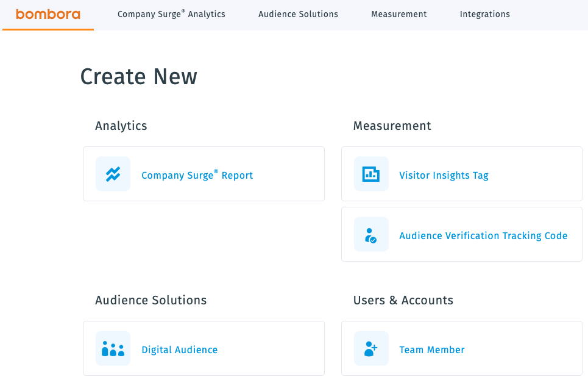Image resolution: width=588 pixels, height=380 pixels.
Task: Open the Integrations menu
Action: (x=485, y=14)
